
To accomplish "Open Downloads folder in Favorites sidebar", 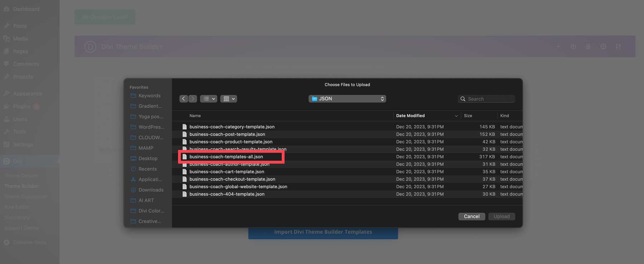I will tap(151, 190).
